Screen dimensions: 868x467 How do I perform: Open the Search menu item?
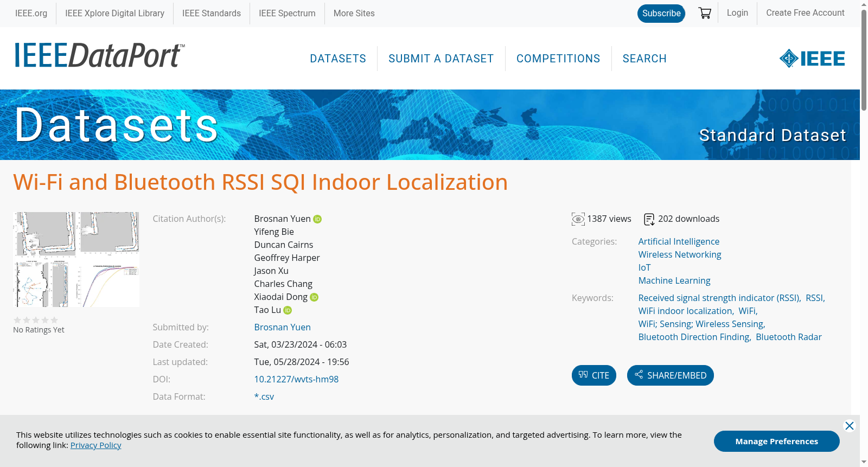(644, 59)
